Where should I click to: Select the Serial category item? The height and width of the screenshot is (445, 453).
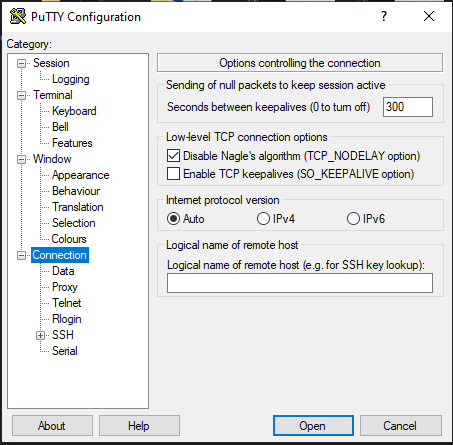(x=65, y=351)
